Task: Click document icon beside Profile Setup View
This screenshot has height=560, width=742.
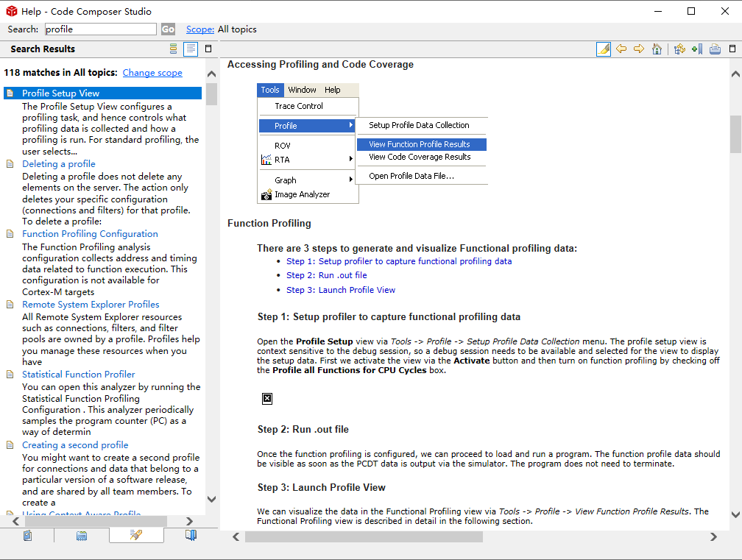Action: (10, 93)
